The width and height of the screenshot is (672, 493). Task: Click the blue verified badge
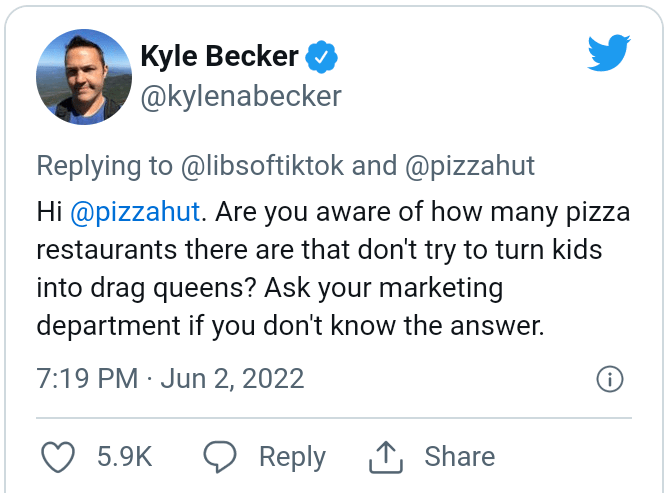click(x=320, y=56)
